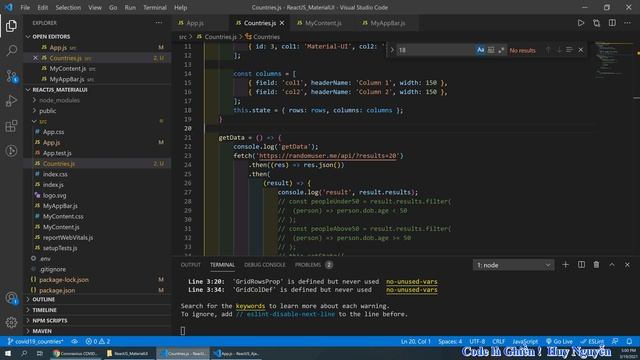Viewport: 640px width, 360px height.
Task: Open the Accounts menu icon
Action: click(x=11, y=298)
